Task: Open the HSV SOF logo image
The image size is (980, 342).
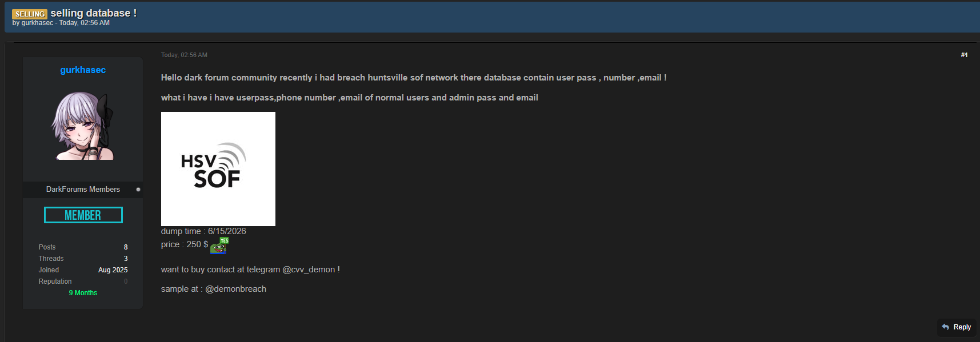Action: click(218, 169)
